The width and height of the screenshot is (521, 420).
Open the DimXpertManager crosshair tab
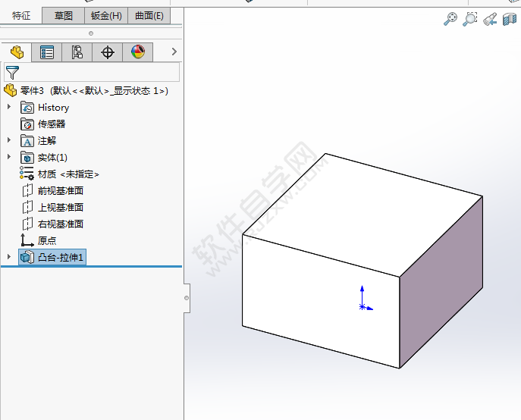[x=108, y=52]
